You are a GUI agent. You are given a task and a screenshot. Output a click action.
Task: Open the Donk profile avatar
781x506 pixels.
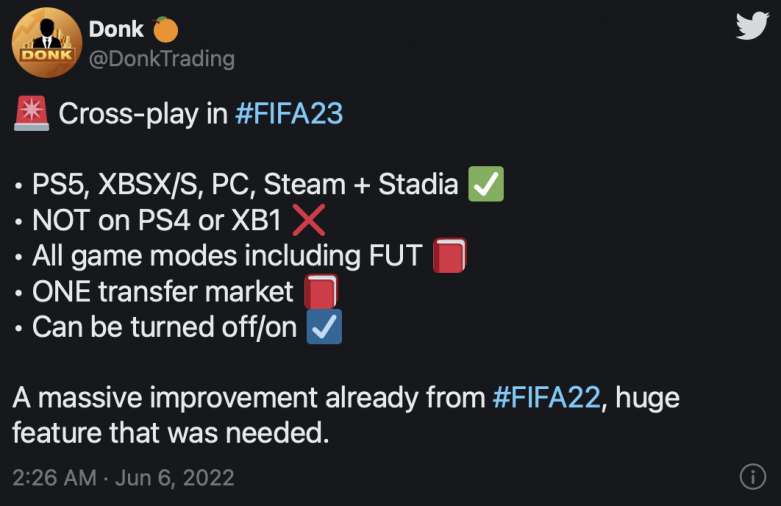[x=46, y=42]
